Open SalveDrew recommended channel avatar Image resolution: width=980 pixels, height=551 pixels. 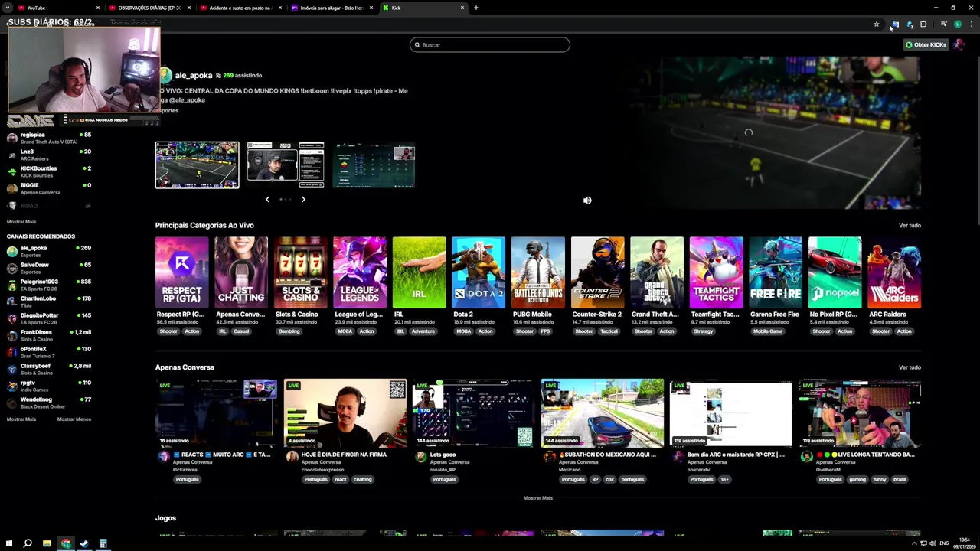[11, 269]
